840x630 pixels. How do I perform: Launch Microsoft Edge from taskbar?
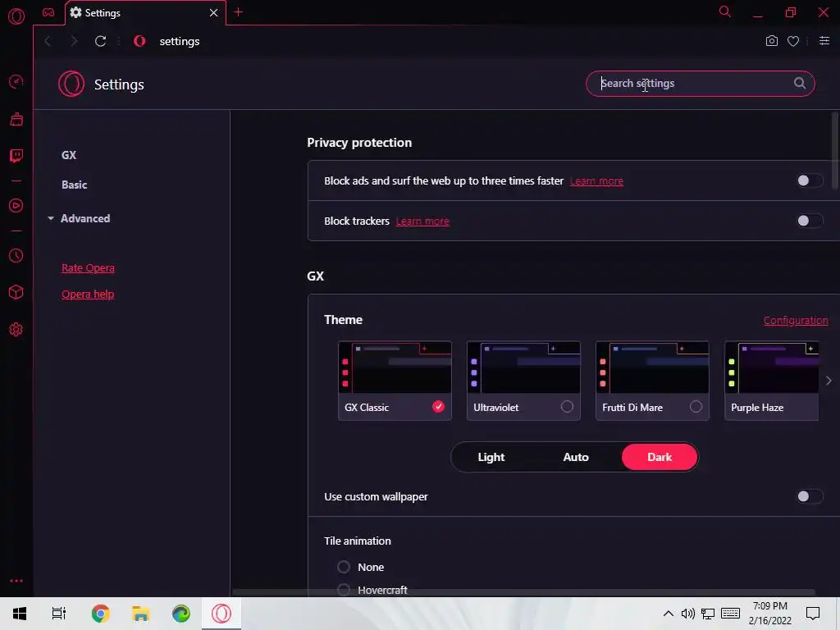[x=181, y=614]
